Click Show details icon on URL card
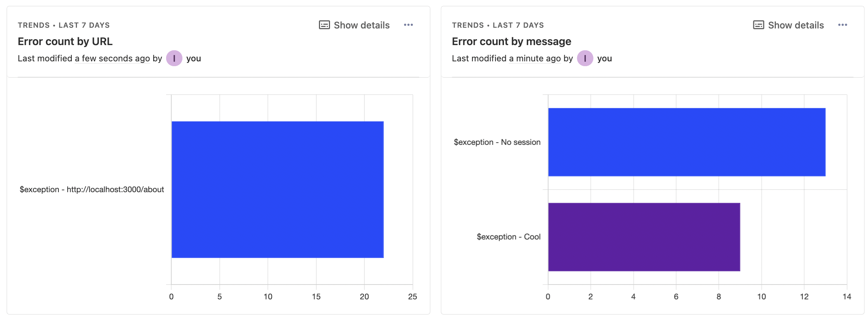Viewport: 868px width, 323px height. click(x=324, y=25)
